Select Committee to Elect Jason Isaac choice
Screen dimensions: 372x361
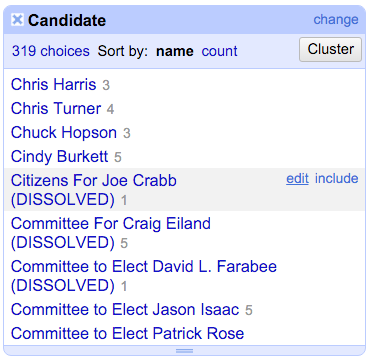pos(125,310)
